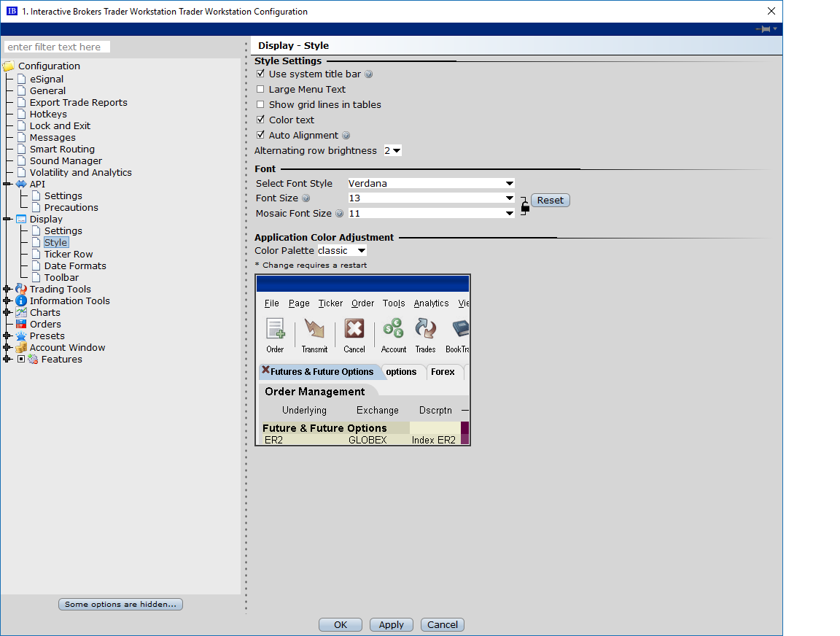Viewport: 840px width, 636px height.
Task: Select the options tab in preview
Action: 401,372
